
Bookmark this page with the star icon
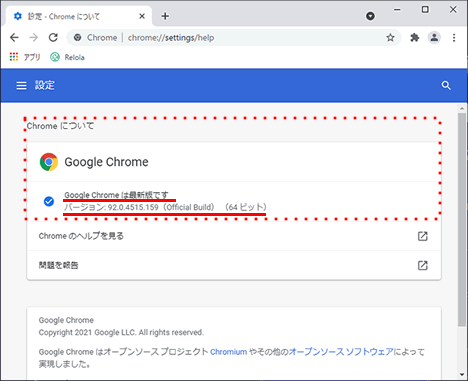(390, 38)
